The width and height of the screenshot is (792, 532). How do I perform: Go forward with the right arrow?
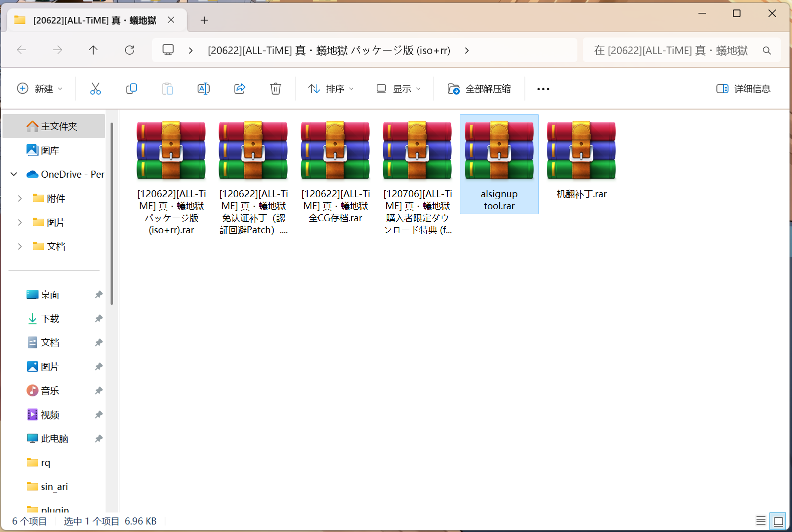click(x=58, y=50)
